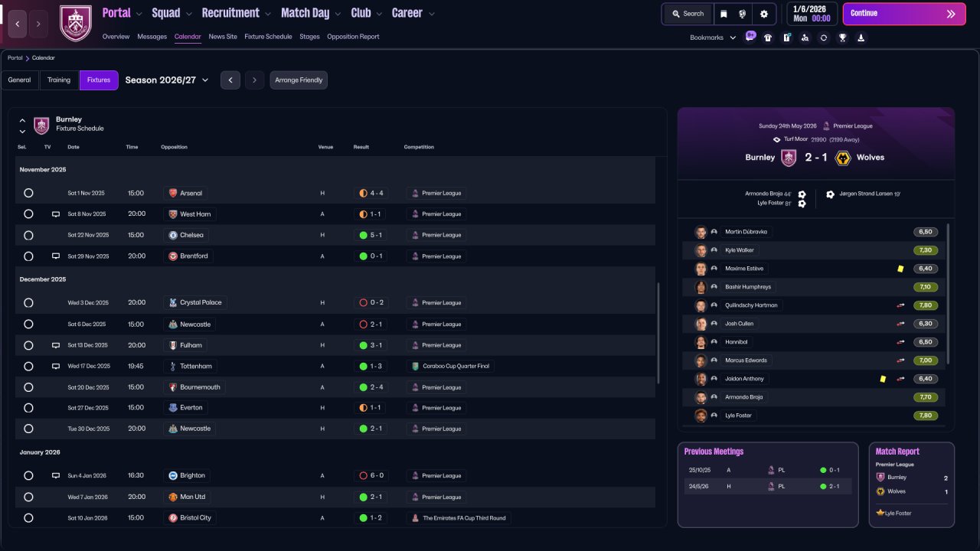Switch to the General tab
Screen dimensions: 980x551
coord(19,80)
